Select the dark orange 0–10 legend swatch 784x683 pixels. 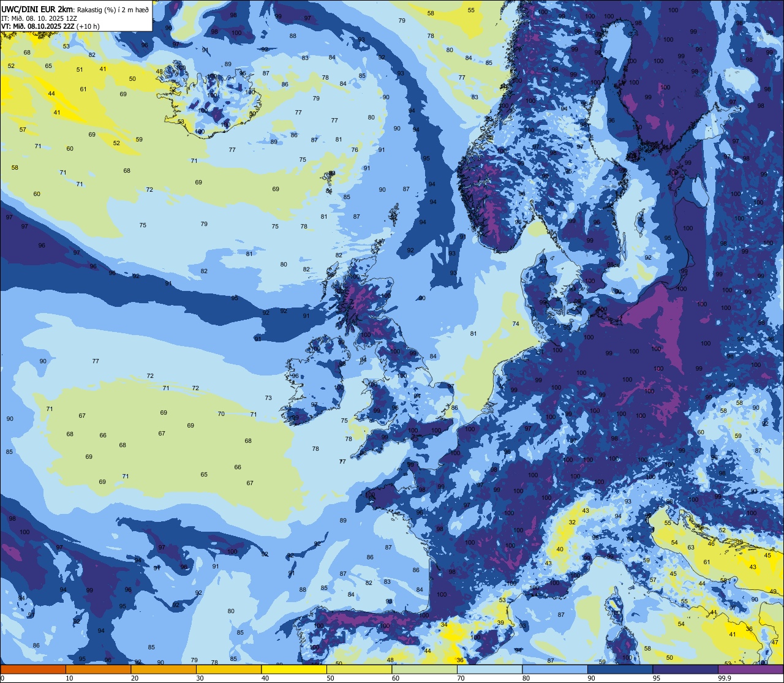point(33,670)
